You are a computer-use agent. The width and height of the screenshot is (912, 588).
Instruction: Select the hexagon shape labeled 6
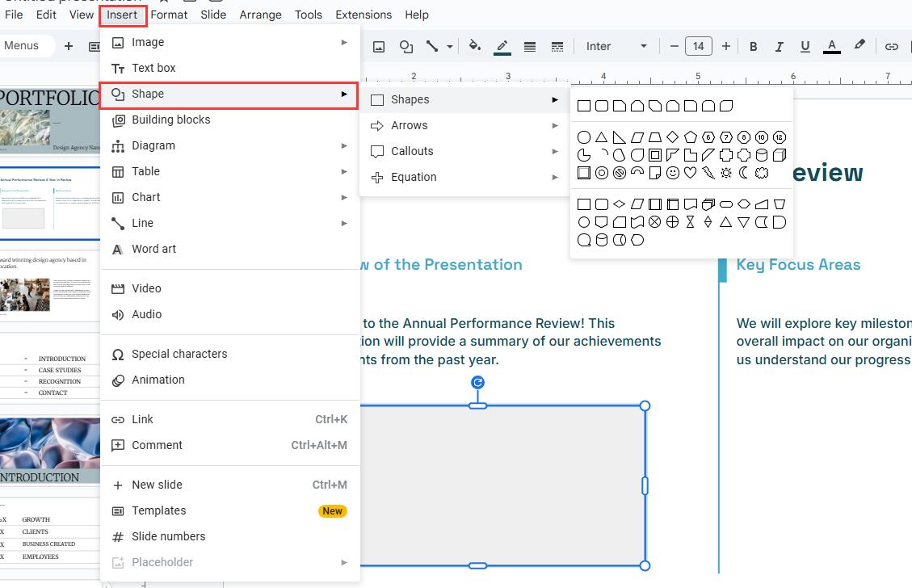(x=708, y=137)
